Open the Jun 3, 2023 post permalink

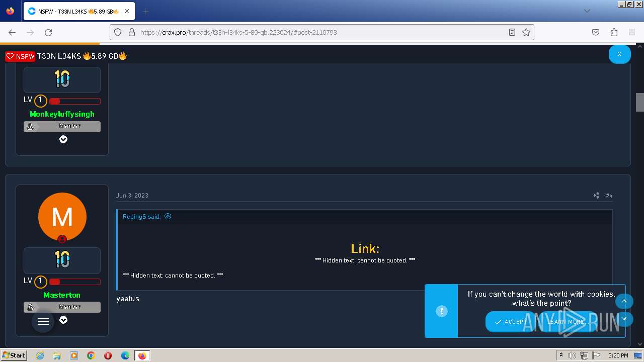132,196
